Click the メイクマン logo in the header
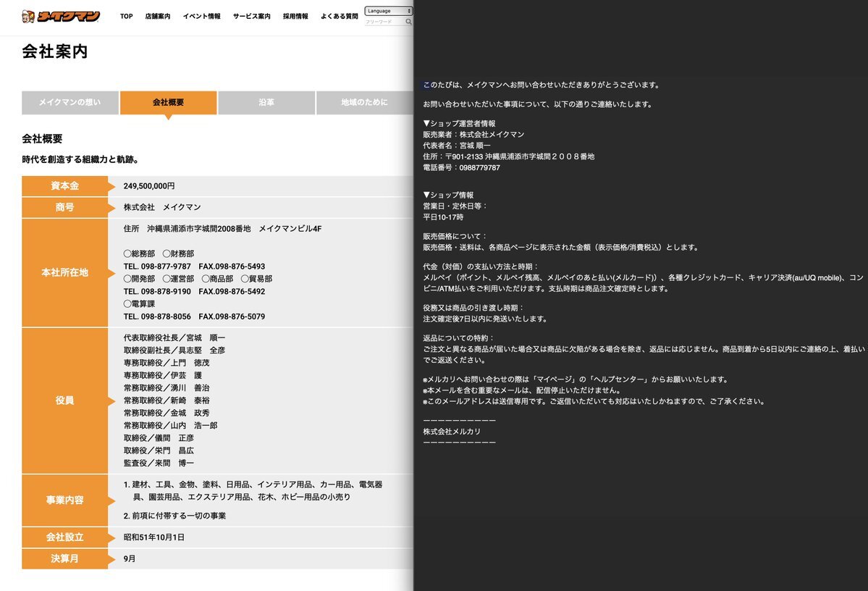Image resolution: width=868 pixels, height=591 pixels. click(61, 16)
